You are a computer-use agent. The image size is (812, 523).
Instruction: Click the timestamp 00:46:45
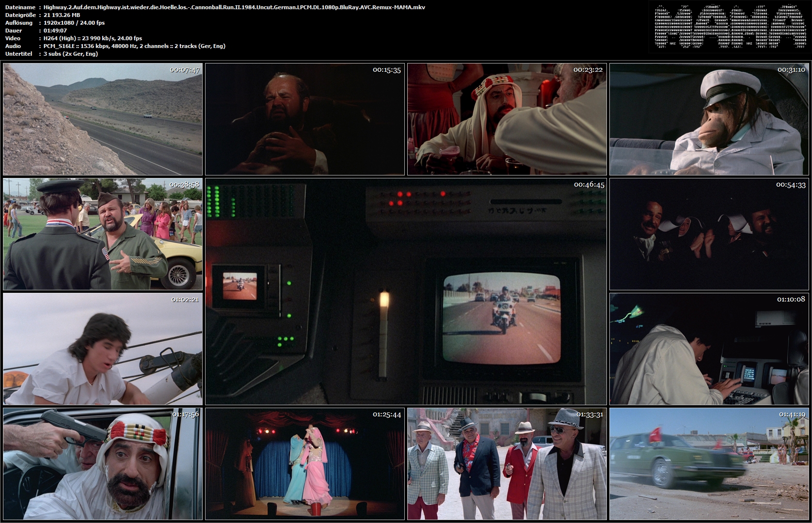coord(589,185)
